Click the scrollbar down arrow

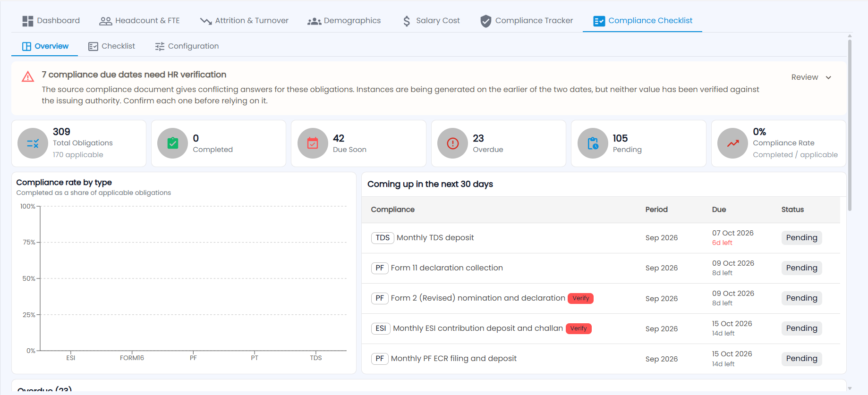[850, 388]
